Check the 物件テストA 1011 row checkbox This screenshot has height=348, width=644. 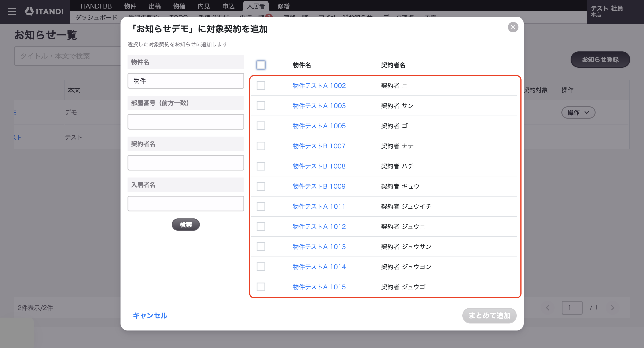pyautogui.click(x=261, y=206)
